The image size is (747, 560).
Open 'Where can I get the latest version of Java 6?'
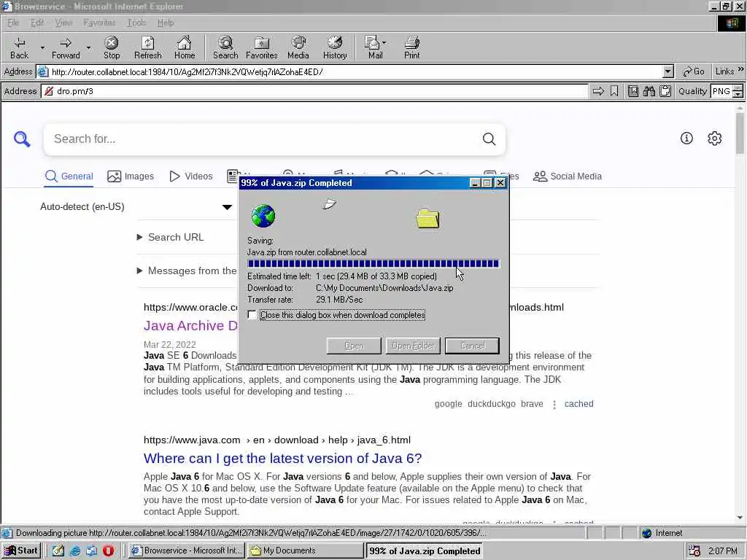[282, 458]
